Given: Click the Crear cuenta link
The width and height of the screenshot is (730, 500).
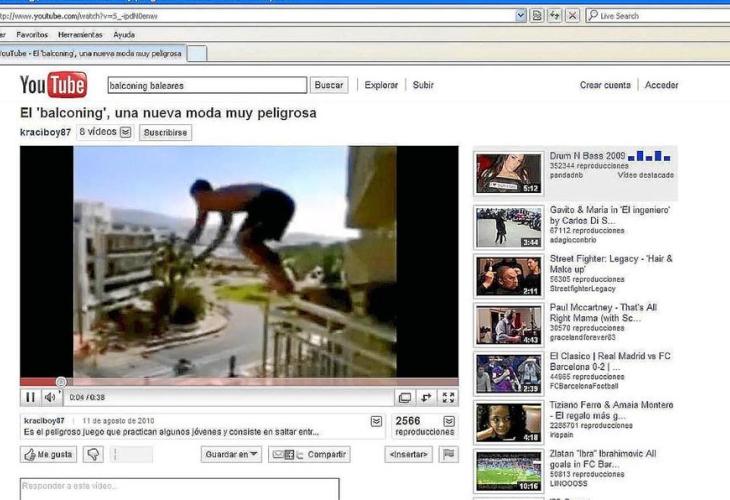Looking at the screenshot, I should tap(605, 85).
